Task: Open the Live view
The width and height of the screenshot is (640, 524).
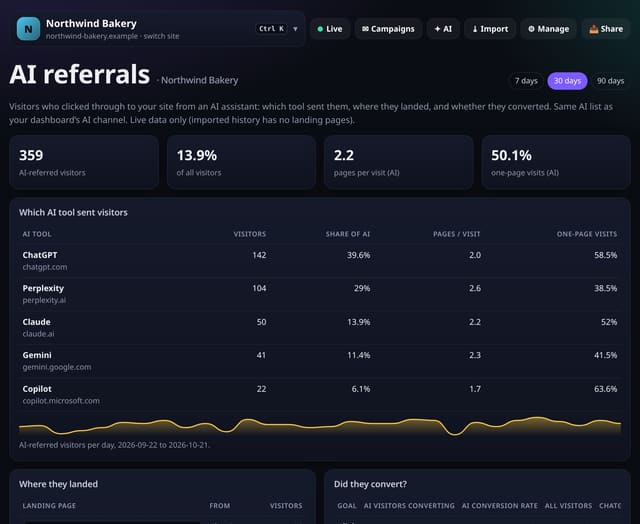Action: 330,29
